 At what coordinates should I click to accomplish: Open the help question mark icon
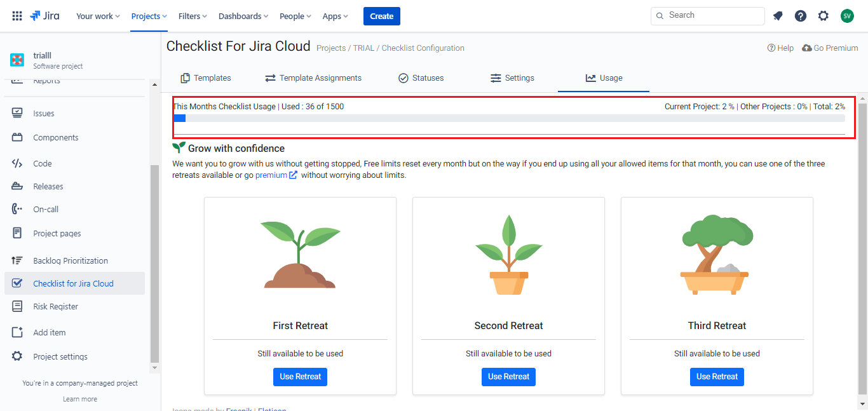pyautogui.click(x=801, y=16)
